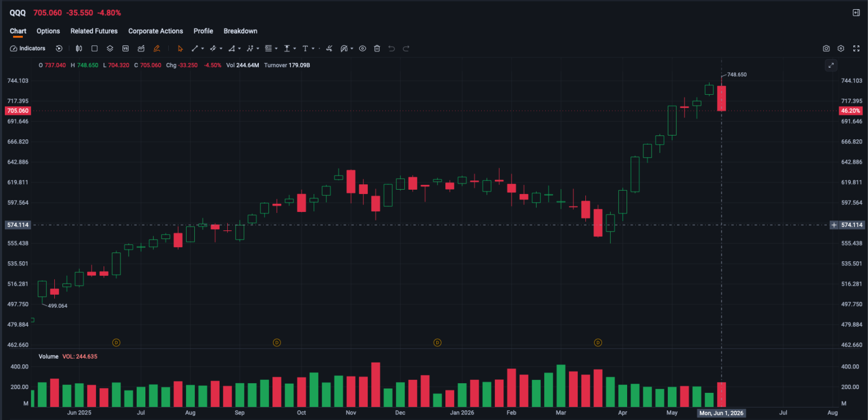Click the 499.064 low price annotation
The width and height of the screenshot is (868, 420).
pos(58,306)
